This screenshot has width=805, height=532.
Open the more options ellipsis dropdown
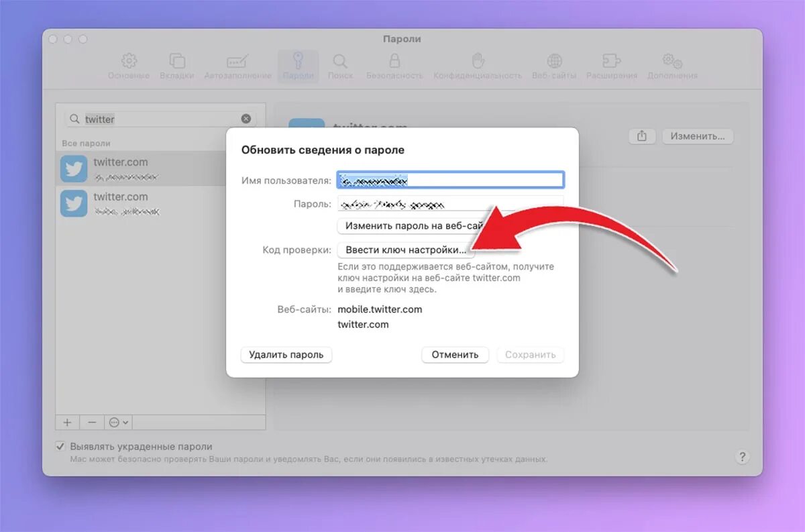119,423
